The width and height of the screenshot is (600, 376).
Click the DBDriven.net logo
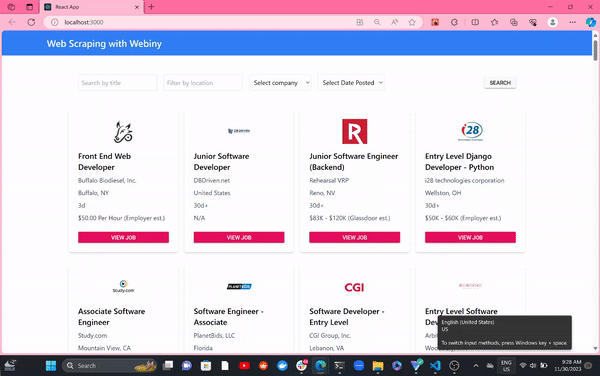pos(239,131)
